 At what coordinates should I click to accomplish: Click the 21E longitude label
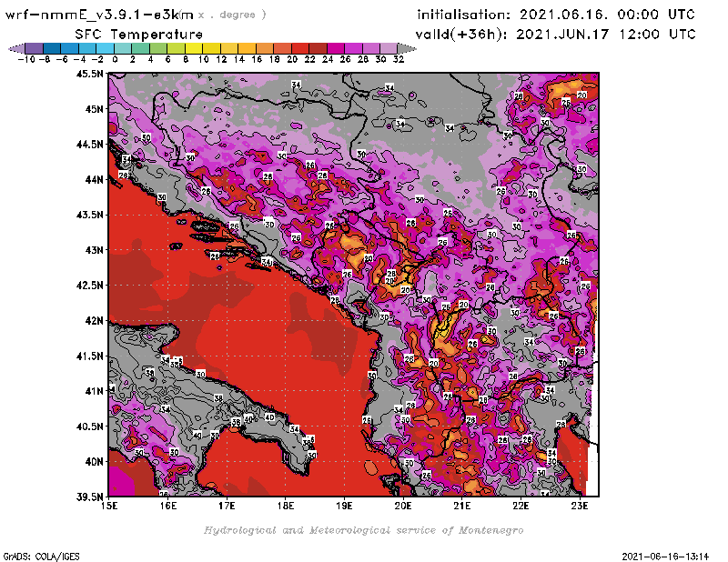[462, 506]
